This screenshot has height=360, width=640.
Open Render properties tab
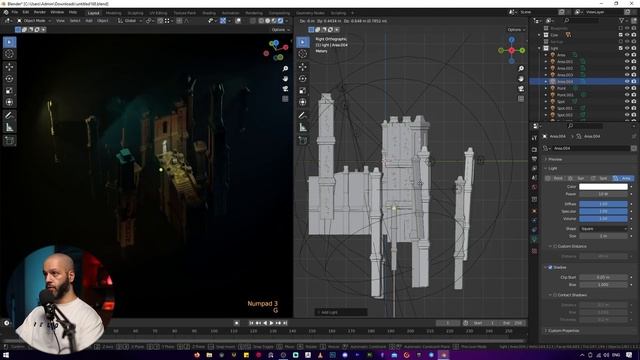tap(534, 150)
